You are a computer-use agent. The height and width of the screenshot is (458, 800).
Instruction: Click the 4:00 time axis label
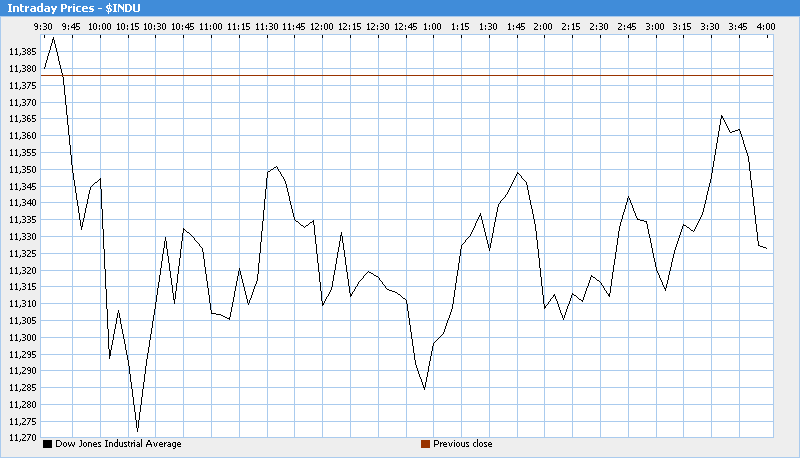coord(765,24)
